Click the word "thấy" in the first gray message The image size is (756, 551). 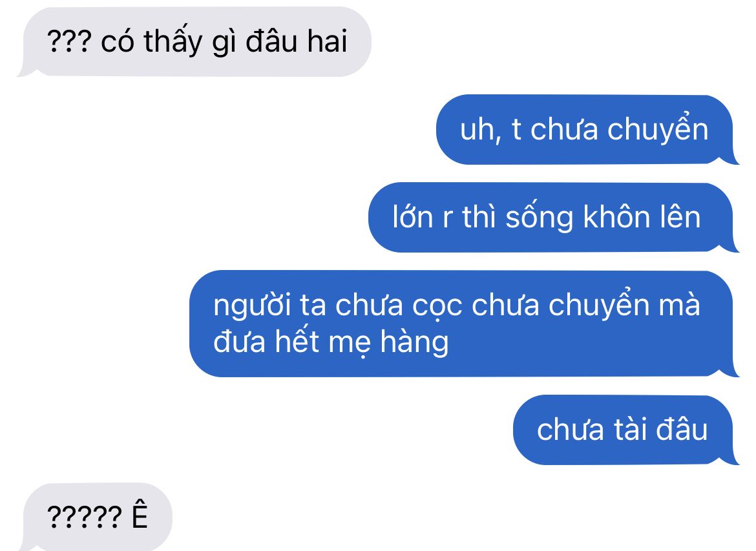(173, 42)
